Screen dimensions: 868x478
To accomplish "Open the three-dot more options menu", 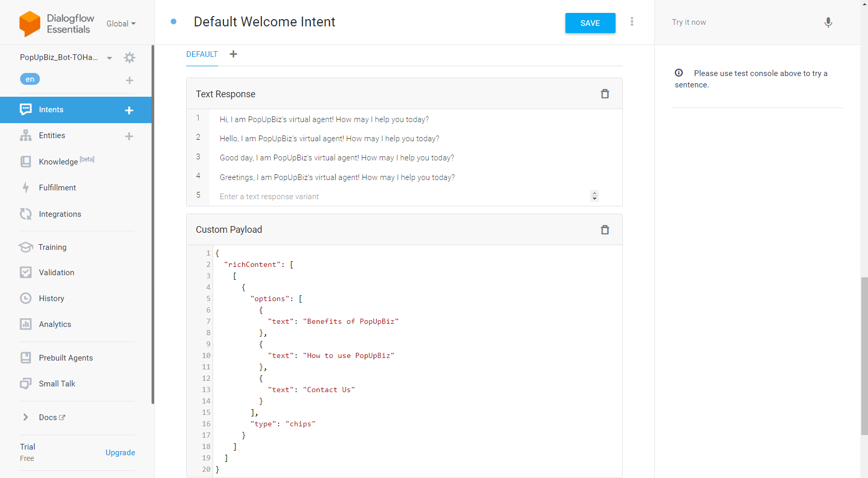I will click(632, 22).
